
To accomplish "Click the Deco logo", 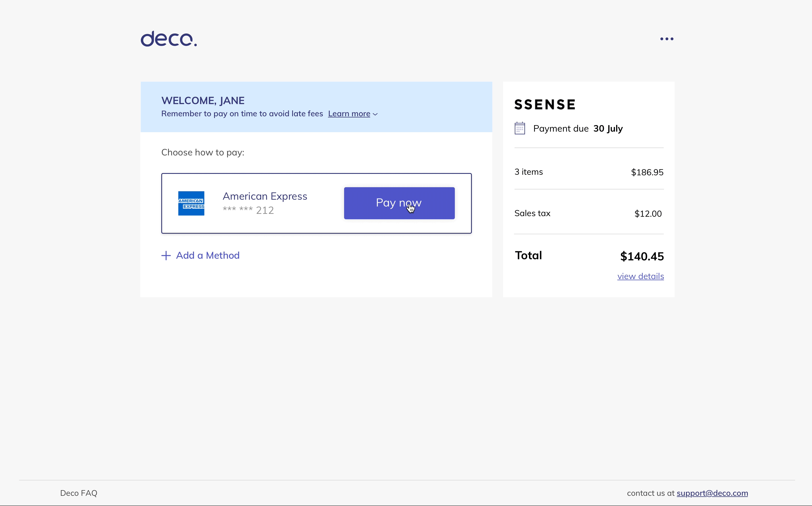I will (x=168, y=39).
